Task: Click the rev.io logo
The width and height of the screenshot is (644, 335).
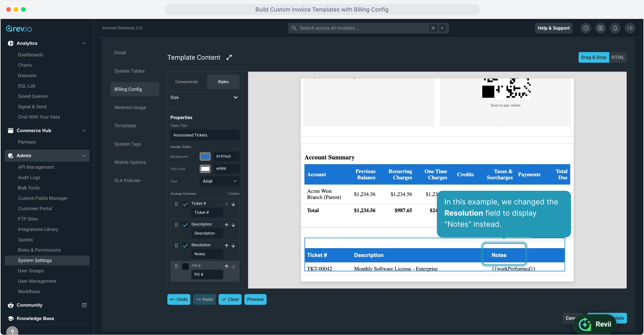Action: [19, 29]
